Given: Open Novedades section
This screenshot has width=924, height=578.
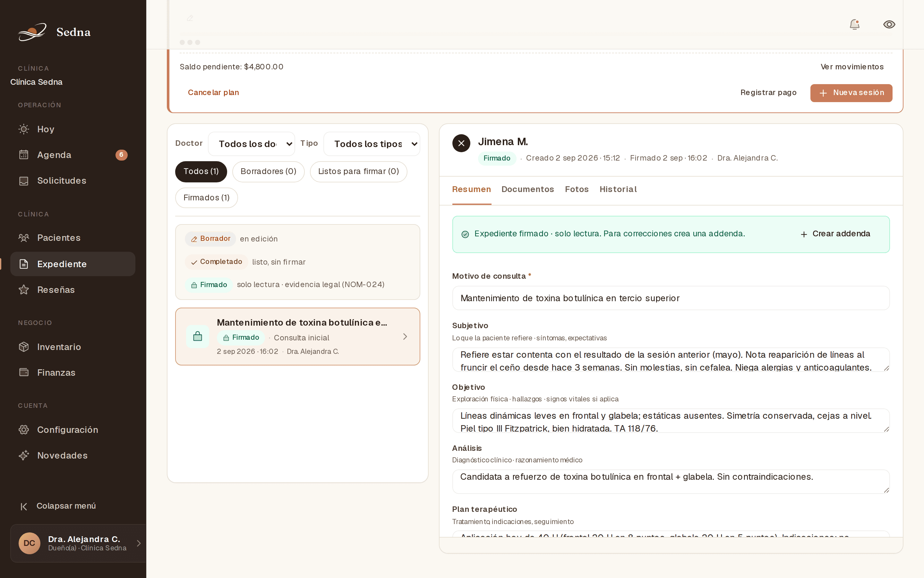Looking at the screenshot, I should click(73, 455).
